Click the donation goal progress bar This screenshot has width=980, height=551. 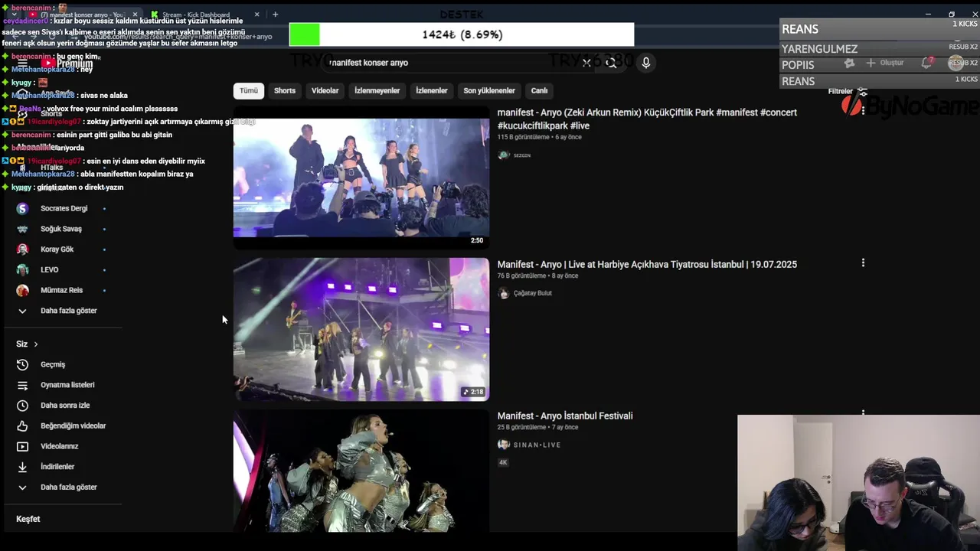pyautogui.click(x=462, y=34)
